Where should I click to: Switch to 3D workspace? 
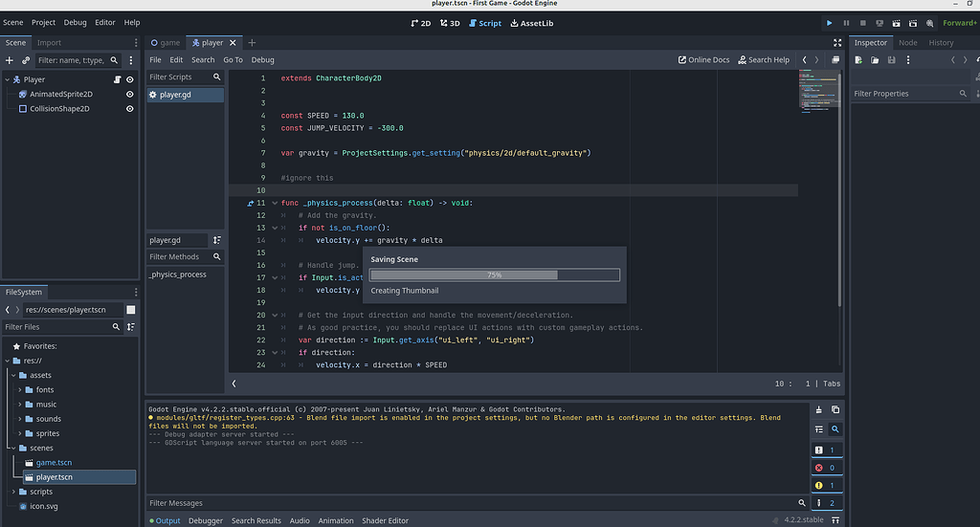450,23
